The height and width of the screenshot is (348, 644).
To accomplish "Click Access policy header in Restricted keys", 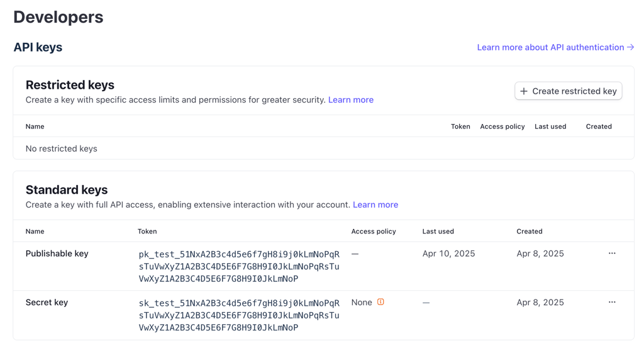I will tap(502, 126).
